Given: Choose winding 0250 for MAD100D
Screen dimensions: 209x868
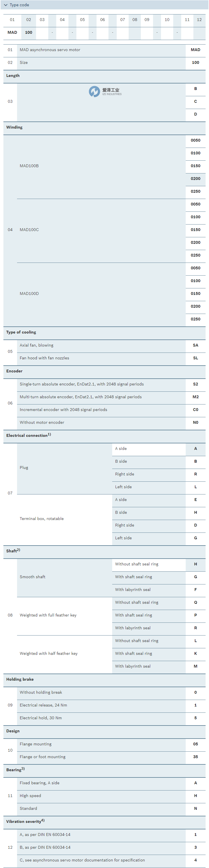Looking at the screenshot, I should click(196, 319).
